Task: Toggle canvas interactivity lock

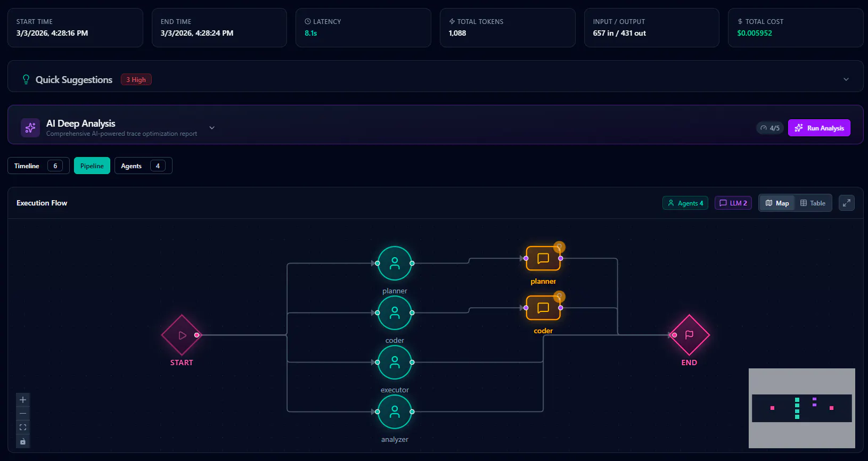Action: [x=23, y=441]
